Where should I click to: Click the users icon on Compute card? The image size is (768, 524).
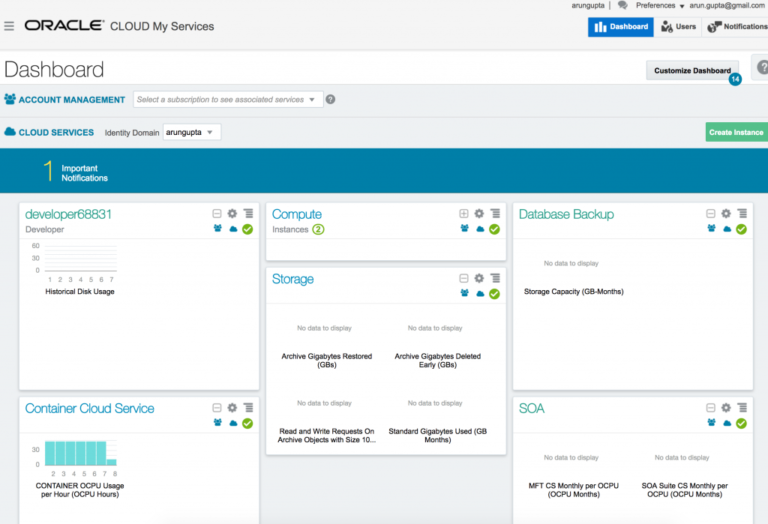coord(464,229)
